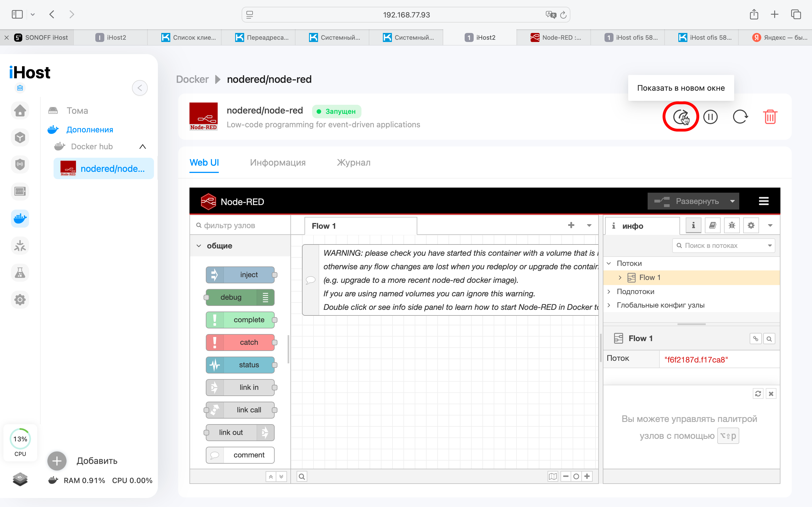Click the restart container icon
Image resolution: width=812 pixels, height=507 pixels.
tap(740, 117)
